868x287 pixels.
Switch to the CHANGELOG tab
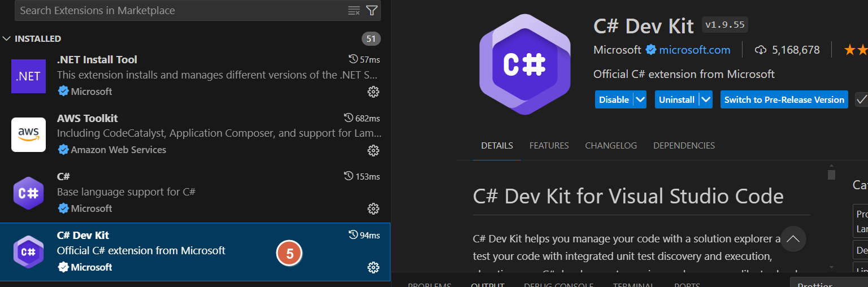(x=611, y=146)
